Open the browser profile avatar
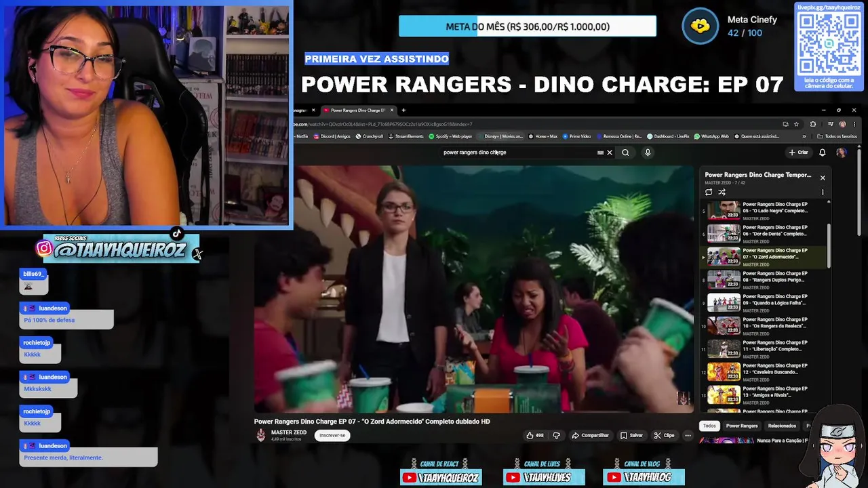 (842, 124)
